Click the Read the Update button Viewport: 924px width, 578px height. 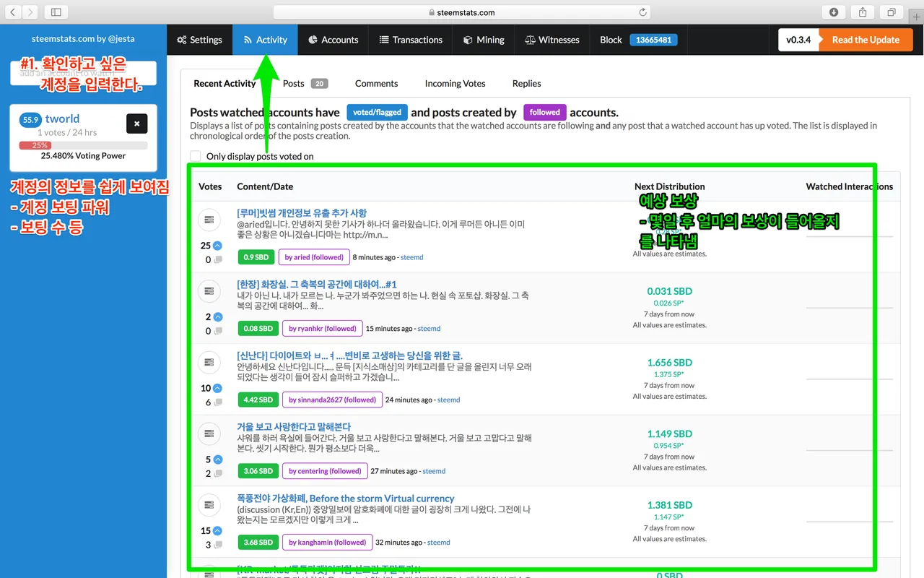click(866, 40)
